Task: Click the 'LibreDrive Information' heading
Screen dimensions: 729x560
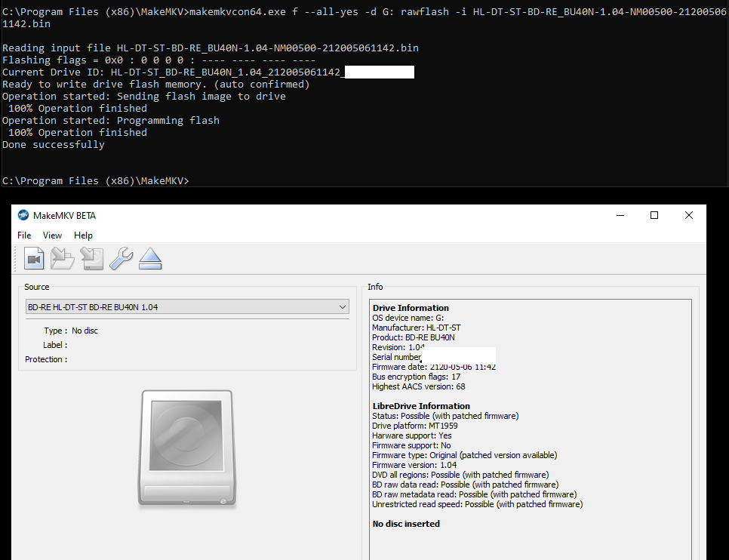Action: pos(421,406)
